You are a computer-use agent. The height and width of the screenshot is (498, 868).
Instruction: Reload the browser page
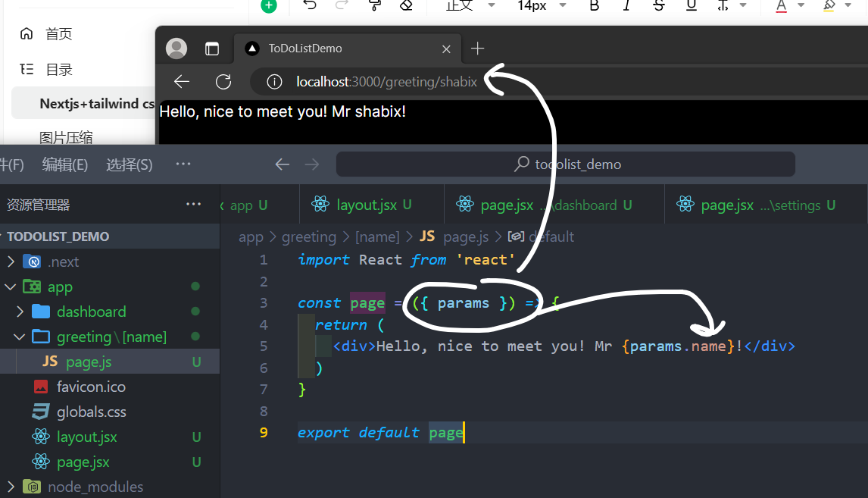[x=223, y=82]
